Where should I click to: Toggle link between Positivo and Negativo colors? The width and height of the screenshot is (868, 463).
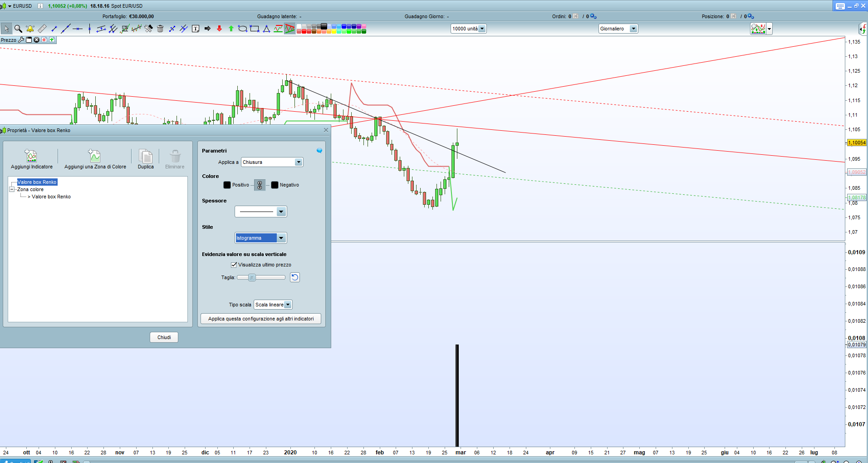[260, 185]
